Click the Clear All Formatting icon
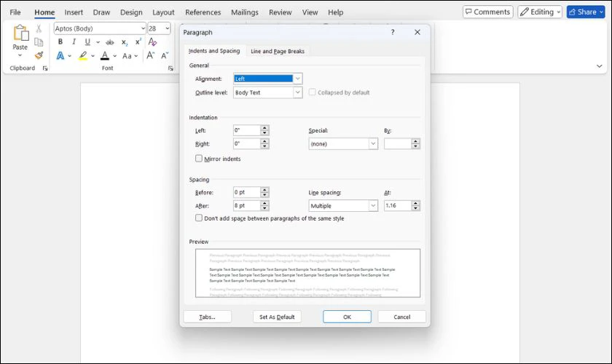The width and height of the screenshot is (612, 364). click(152, 41)
